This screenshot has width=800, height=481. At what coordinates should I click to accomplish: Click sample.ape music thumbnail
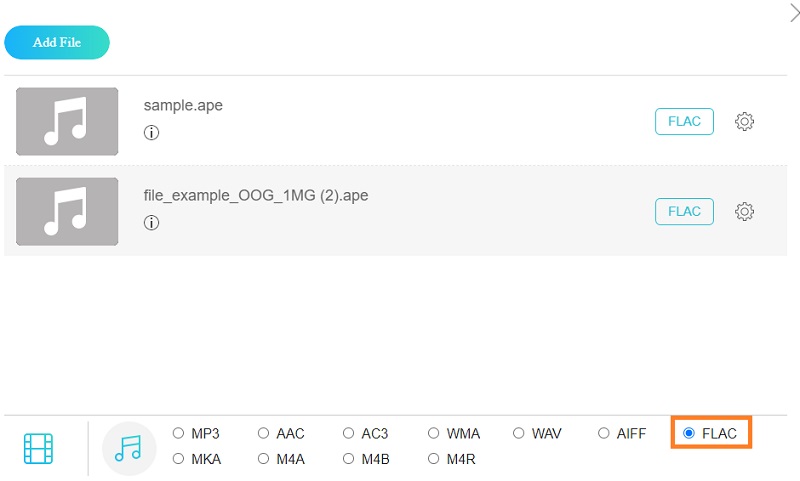tap(67, 122)
